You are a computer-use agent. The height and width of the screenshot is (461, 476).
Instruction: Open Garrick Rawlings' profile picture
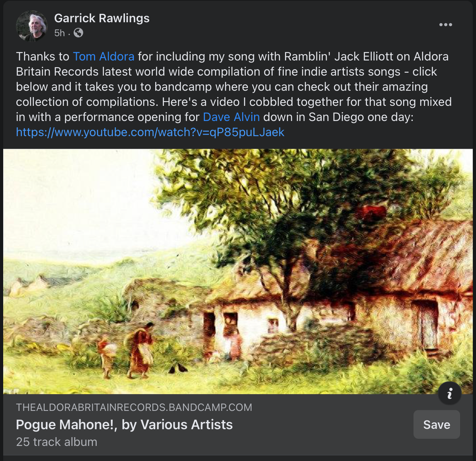(x=31, y=26)
